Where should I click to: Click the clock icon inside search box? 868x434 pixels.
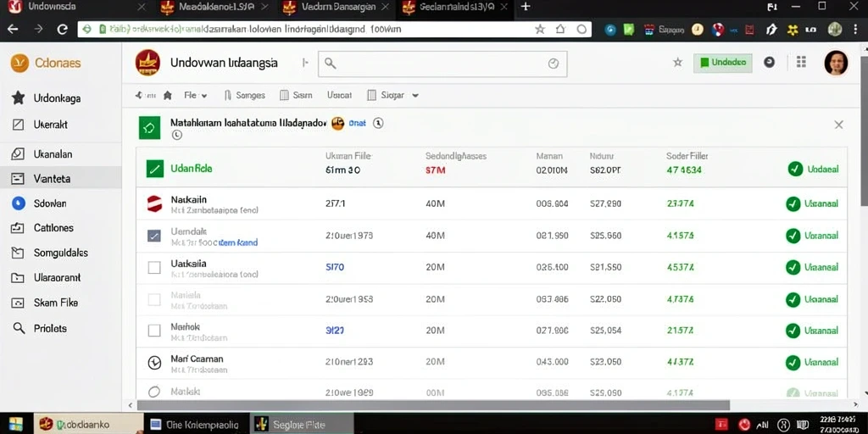click(553, 64)
